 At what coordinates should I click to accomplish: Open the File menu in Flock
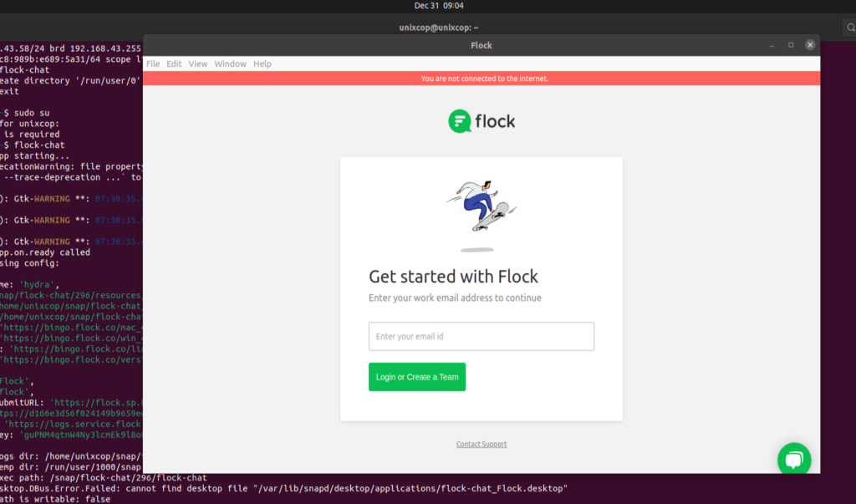[153, 64]
